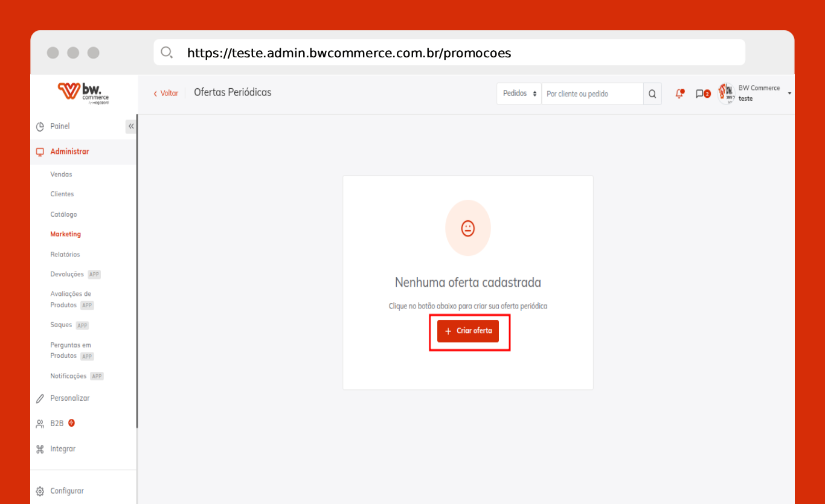The height and width of the screenshot is (504, 825).
Task: Click the browser URL address bar
Action: (x=449, y=53)
